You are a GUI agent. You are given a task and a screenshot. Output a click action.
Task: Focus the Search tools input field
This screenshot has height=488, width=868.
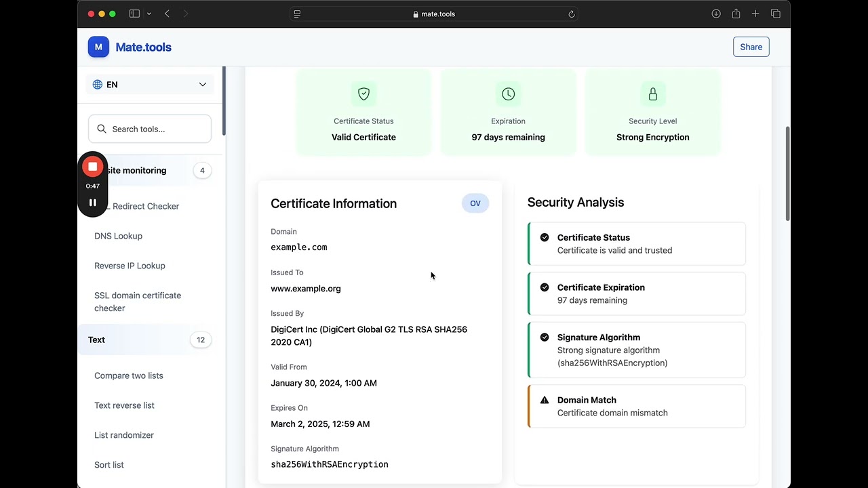coord(150,129)
